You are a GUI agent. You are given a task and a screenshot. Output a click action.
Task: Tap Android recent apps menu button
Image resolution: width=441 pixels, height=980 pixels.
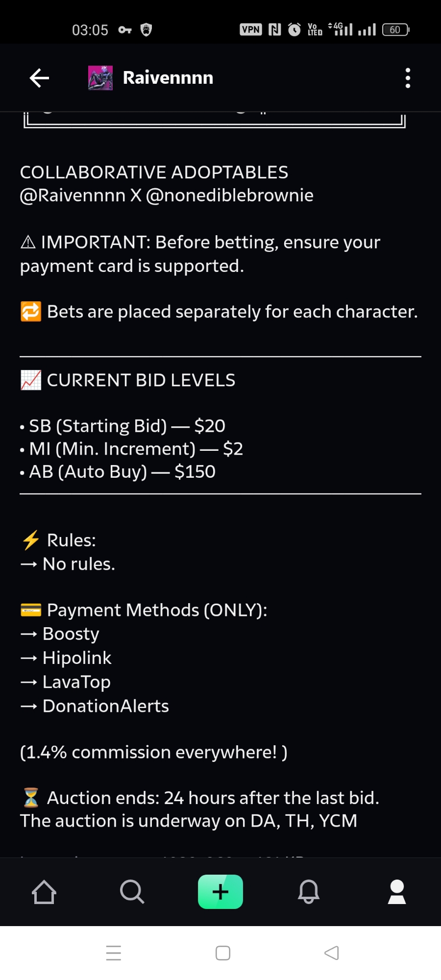tap(114, 953)
